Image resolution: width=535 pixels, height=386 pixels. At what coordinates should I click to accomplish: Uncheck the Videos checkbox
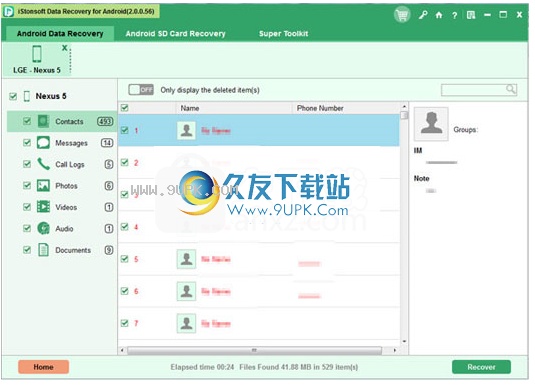click(27, 207)
